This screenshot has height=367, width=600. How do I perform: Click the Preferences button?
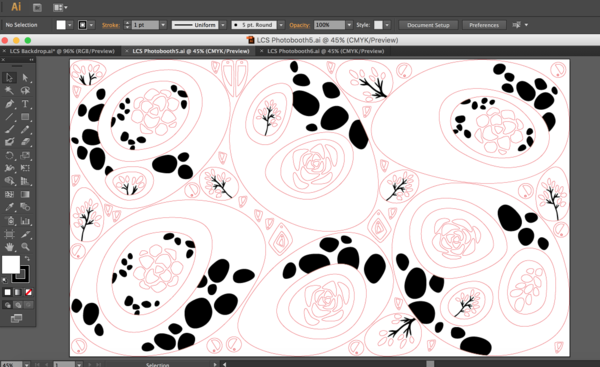click(484, 25)
